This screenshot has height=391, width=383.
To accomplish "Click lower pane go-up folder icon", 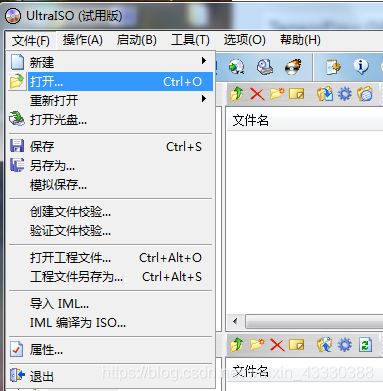I will point(237,345).
